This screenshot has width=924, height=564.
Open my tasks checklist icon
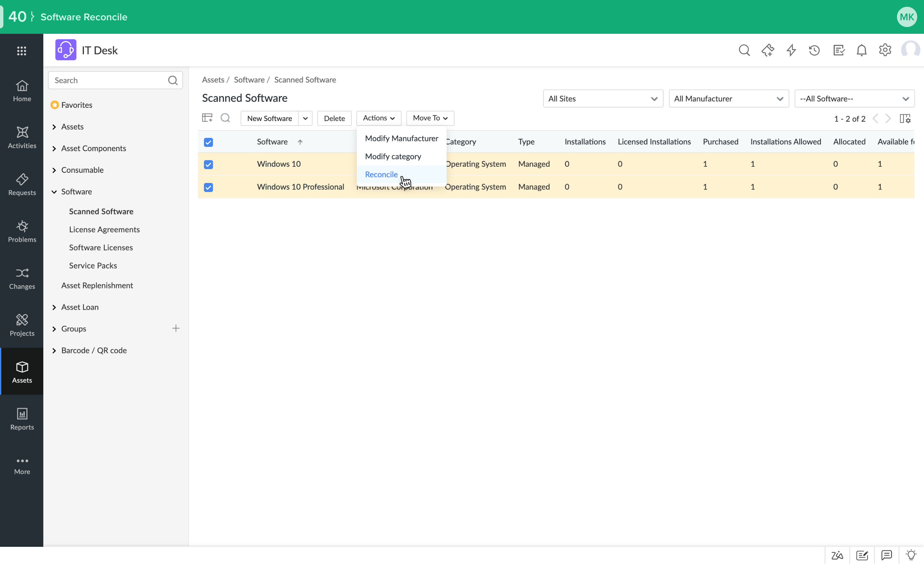tap(838, 50)
